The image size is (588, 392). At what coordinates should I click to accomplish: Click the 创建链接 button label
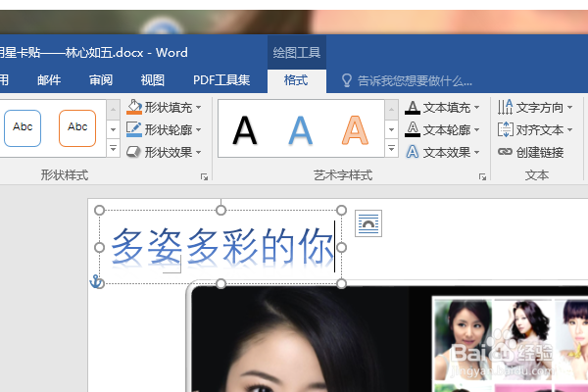(540, 152)
